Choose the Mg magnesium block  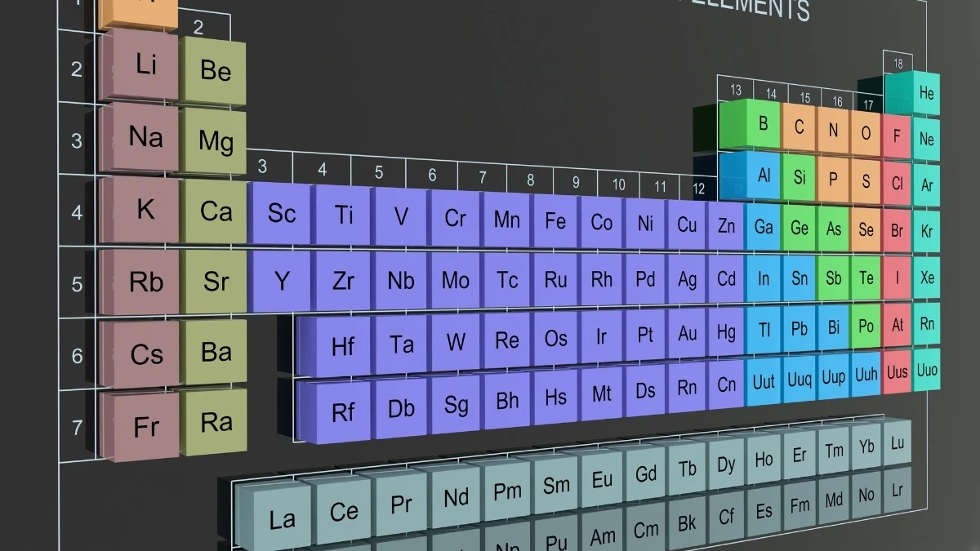point(215,141)
